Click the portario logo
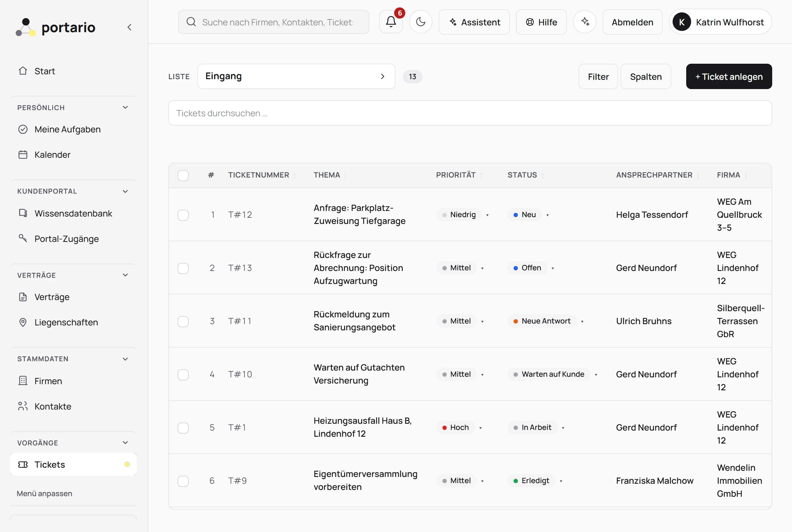Screen dimensions: 792x532 [56, 27]
